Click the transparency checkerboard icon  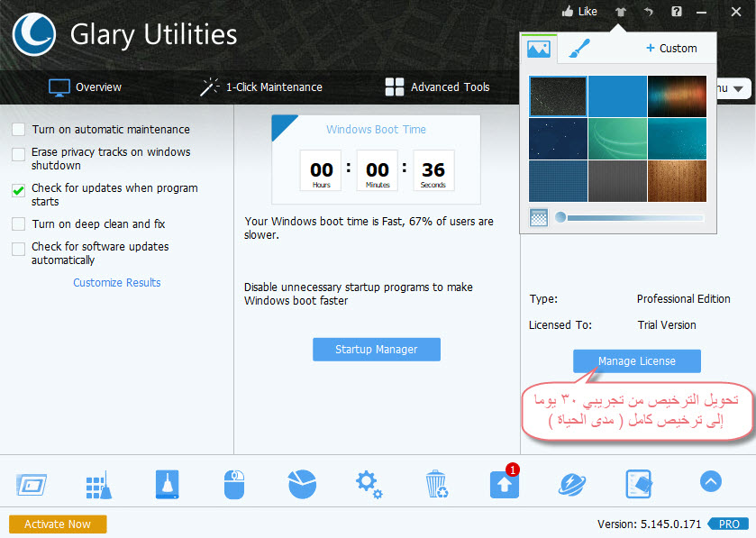coord(539,218)
